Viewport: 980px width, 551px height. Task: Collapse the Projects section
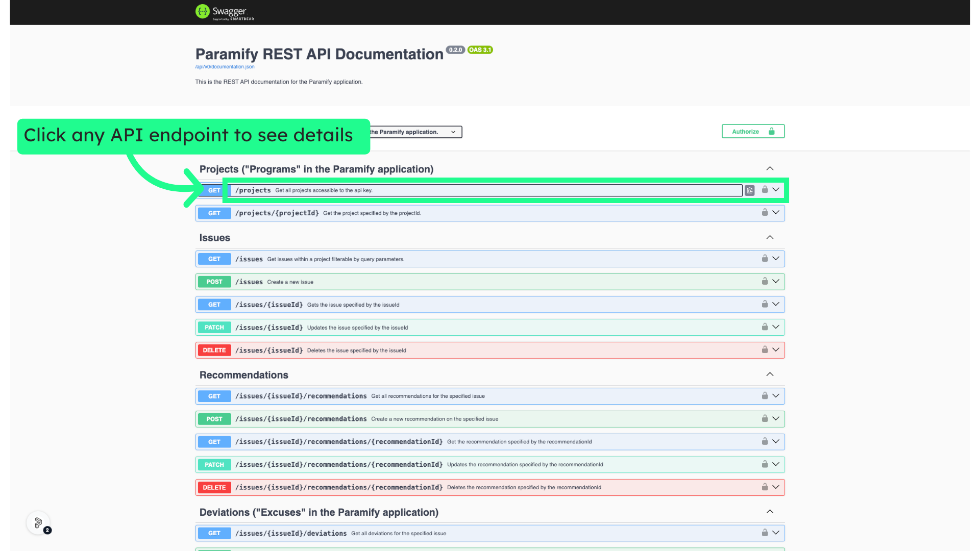(770, 168)
